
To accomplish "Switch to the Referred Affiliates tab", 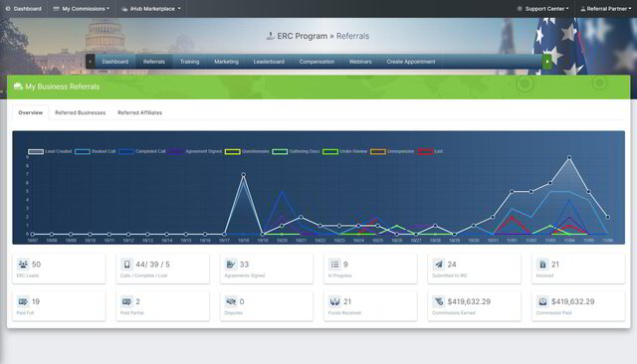I will 139,112.
